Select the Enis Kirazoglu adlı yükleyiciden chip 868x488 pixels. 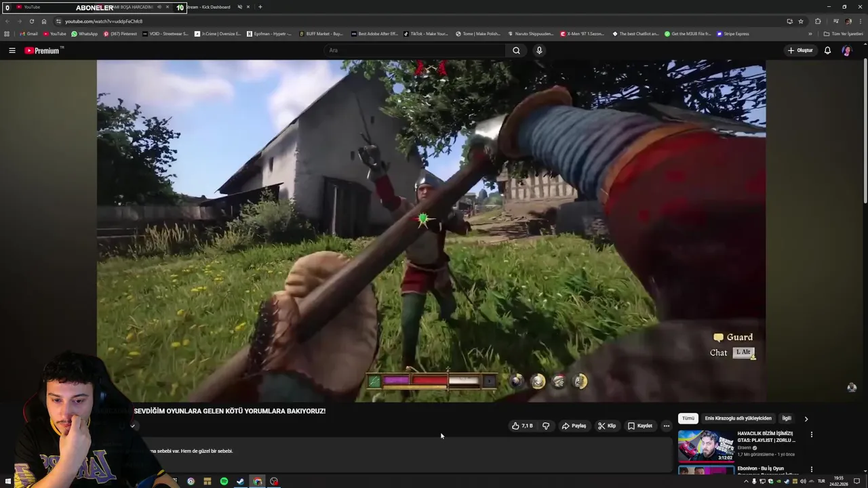tap(738, 418)
